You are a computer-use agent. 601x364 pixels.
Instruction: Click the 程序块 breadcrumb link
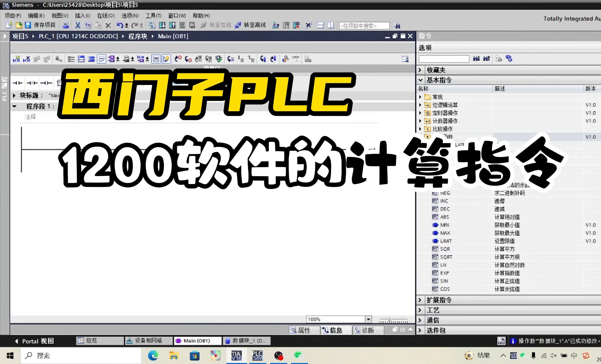[x=138, y=36]
